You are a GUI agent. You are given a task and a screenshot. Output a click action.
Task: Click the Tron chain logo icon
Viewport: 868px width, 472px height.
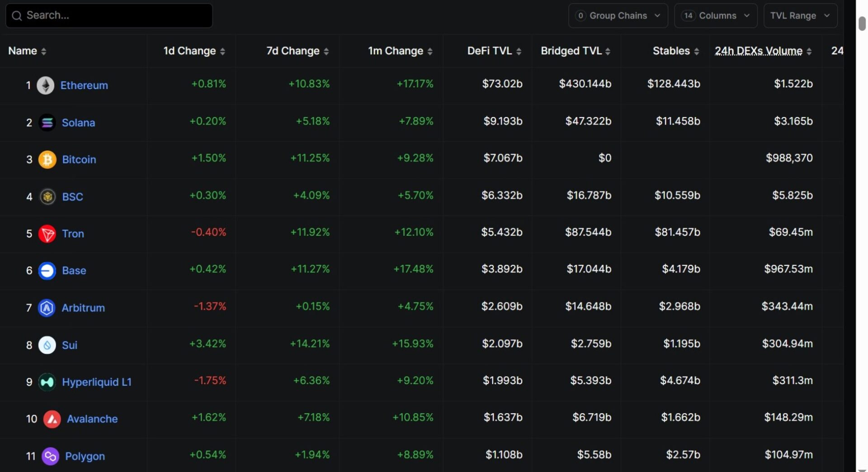click(47, 234)
